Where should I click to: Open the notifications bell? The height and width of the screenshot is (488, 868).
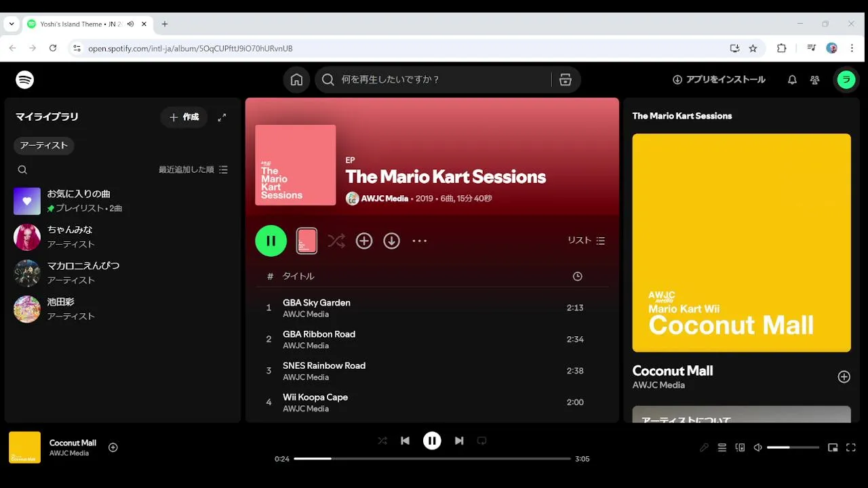[792, 80]
